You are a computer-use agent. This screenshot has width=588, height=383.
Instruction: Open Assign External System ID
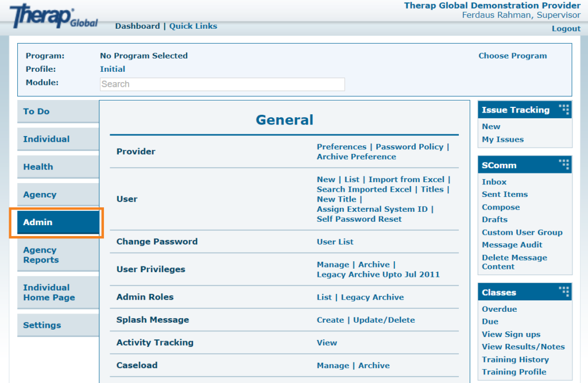coord(372,210)
